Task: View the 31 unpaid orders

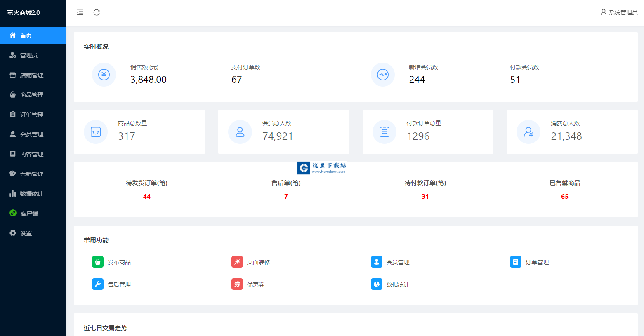Action: point(425,197)
